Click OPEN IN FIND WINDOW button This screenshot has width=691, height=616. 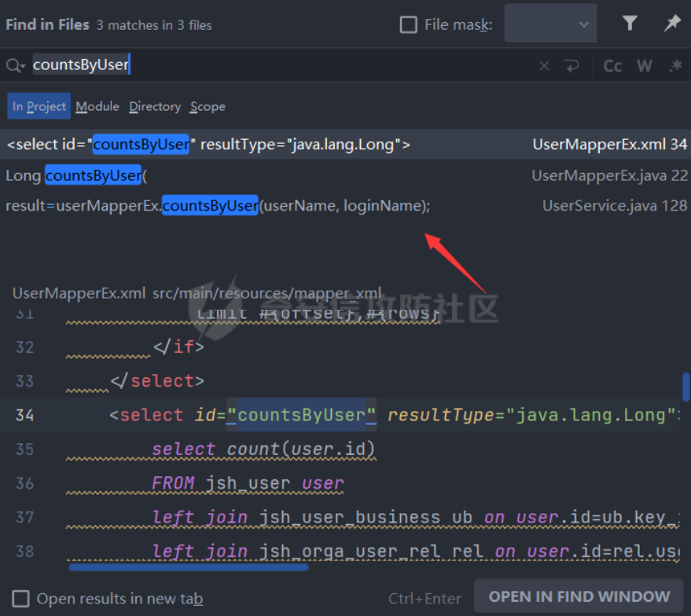click(x=579, y=596)
